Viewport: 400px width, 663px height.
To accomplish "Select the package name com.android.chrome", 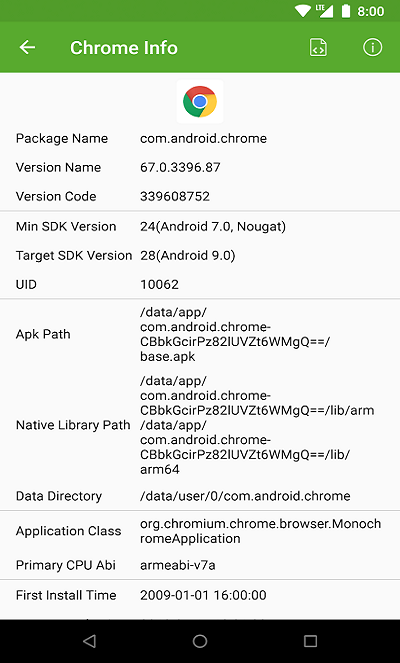I will pyautogui.click(x=203, y=138).
